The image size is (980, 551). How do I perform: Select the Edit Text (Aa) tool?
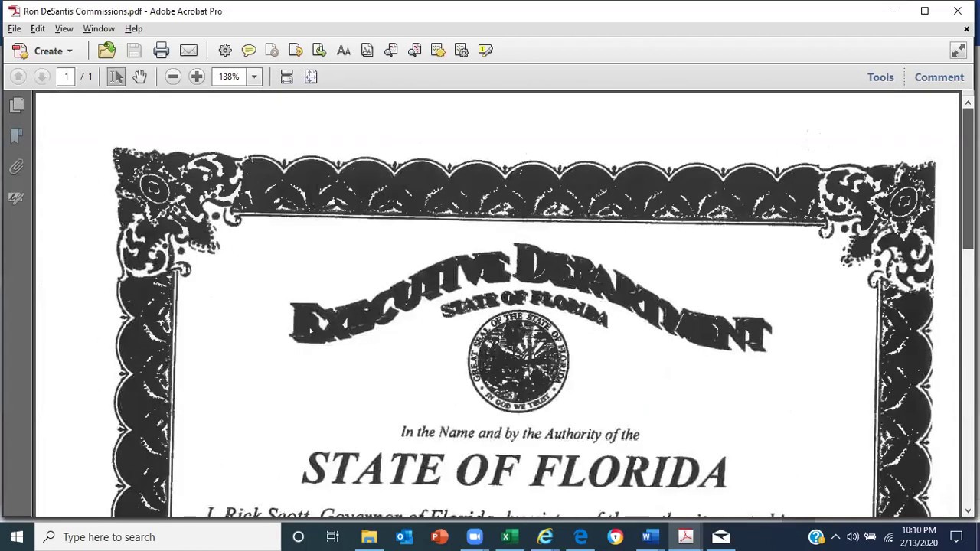click(x=343, y=51)
